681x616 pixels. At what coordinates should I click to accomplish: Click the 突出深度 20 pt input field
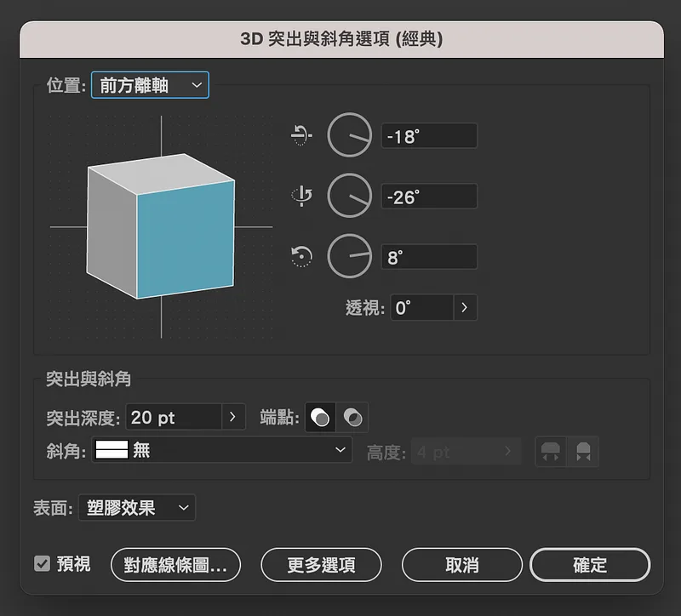(x=174, y=417)
